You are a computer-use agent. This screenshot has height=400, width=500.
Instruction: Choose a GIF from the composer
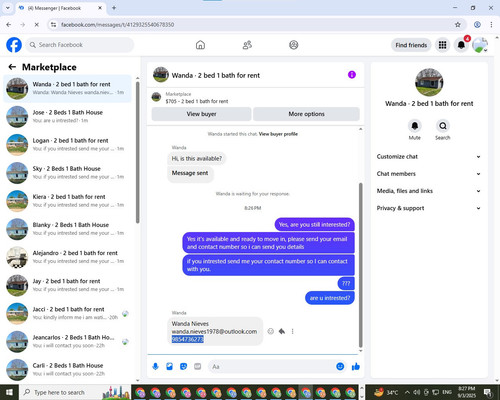coord(198,367)
